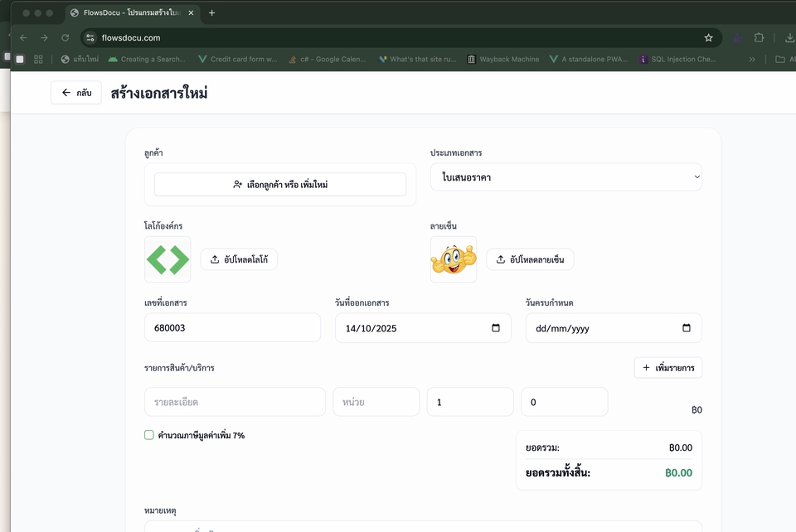Open the browser downloads icon

click(x=789, y=38)
